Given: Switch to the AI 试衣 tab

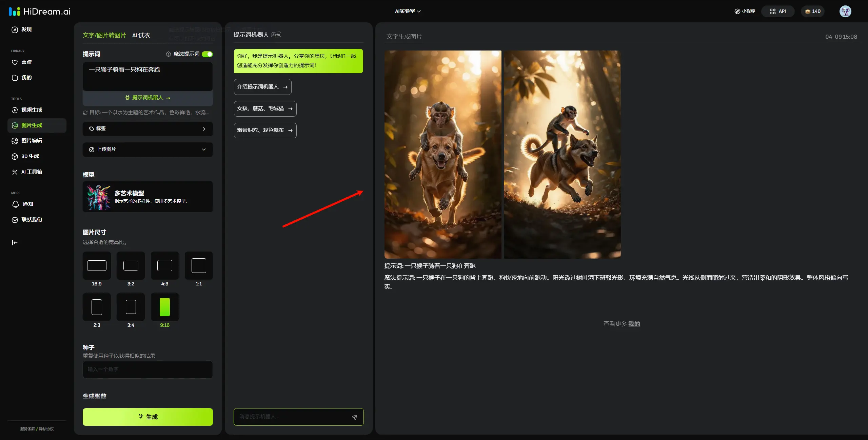Looking at the screenshot, I should [141, 35].
